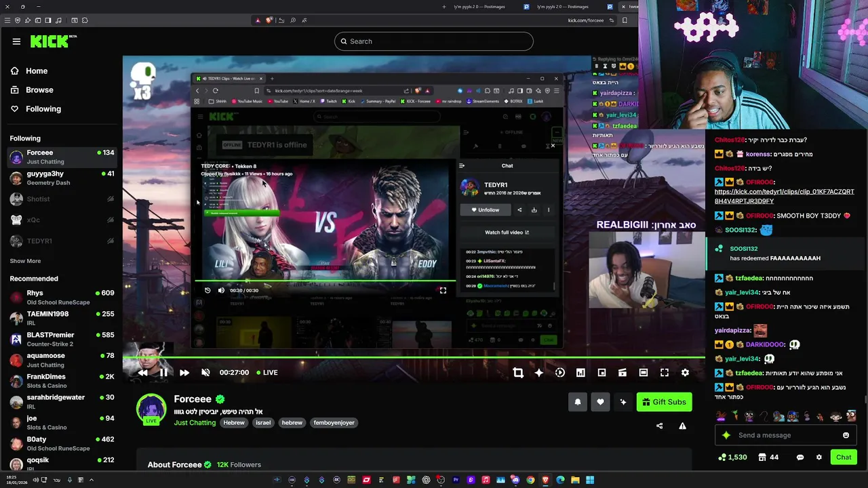Screen dimensions: 868x488
Task: Open recommended channel TAEMIN1998
Action: [x=61, y=318]
